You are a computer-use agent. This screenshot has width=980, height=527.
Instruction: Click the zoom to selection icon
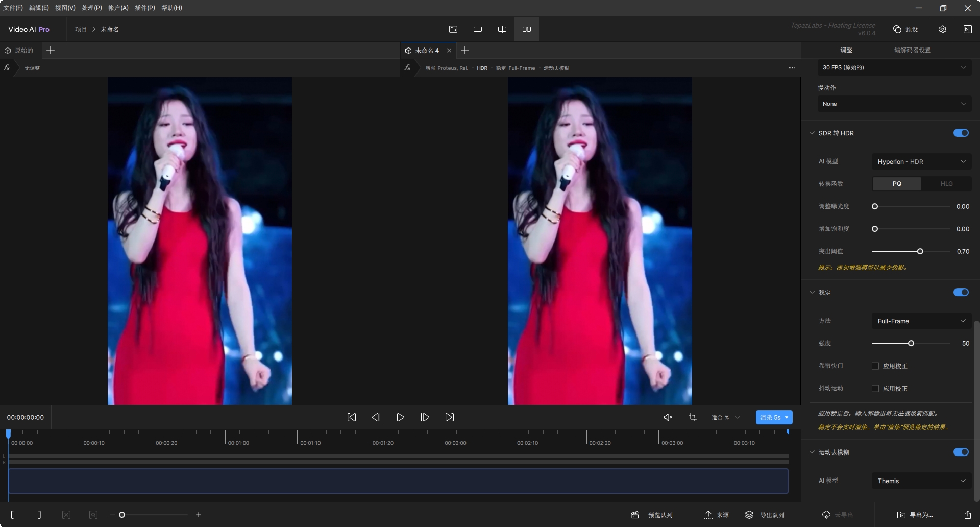[93, 515]
